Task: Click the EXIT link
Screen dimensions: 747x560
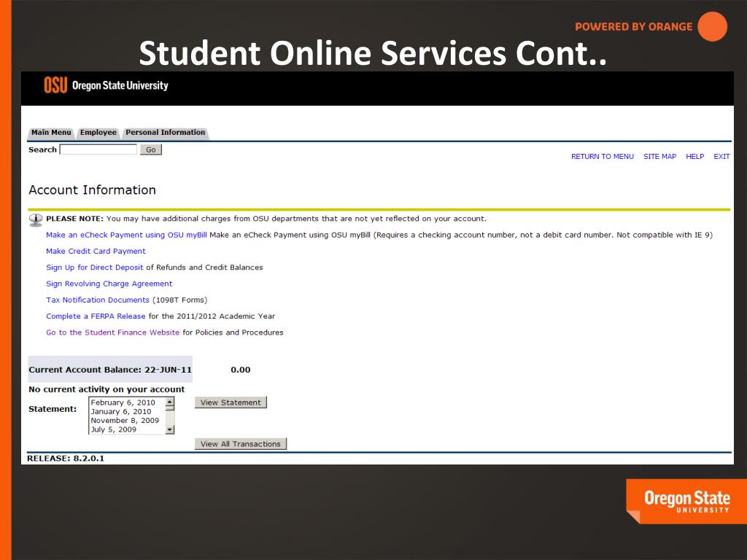Action: point(721,156)
